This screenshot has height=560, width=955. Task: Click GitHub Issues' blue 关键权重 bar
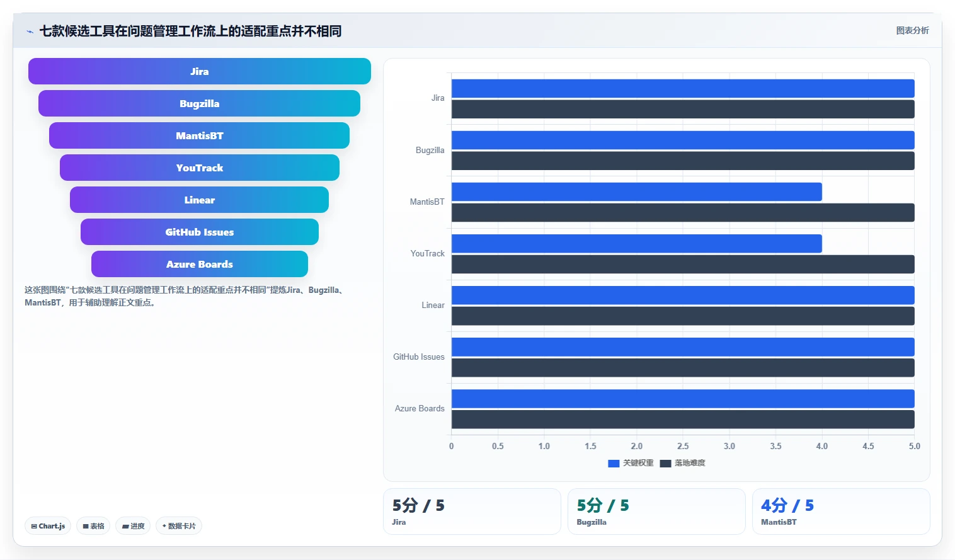pyautogui.click(x=683, y=346)
